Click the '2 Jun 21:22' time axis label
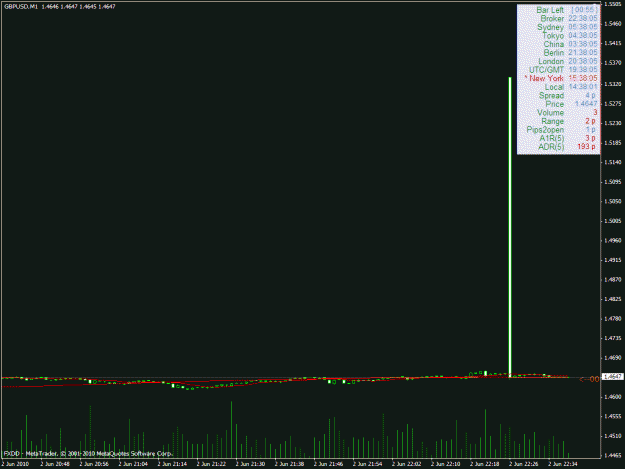This screenshot has height=469, width=625. pos(211,464)
